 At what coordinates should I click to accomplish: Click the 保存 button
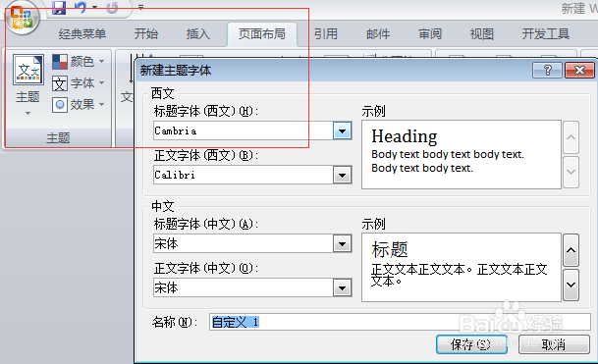(471, 344)
